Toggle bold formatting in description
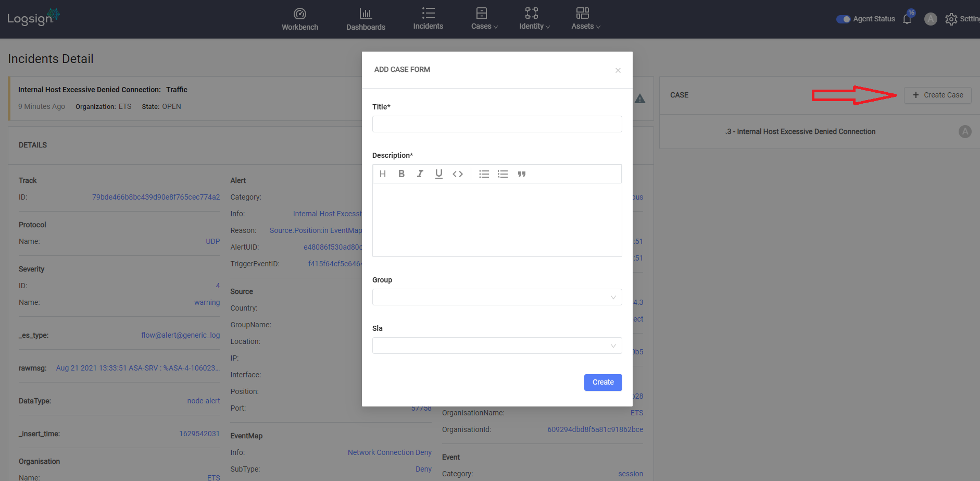The height and width of the screenshot is (481, 980). 401,174
